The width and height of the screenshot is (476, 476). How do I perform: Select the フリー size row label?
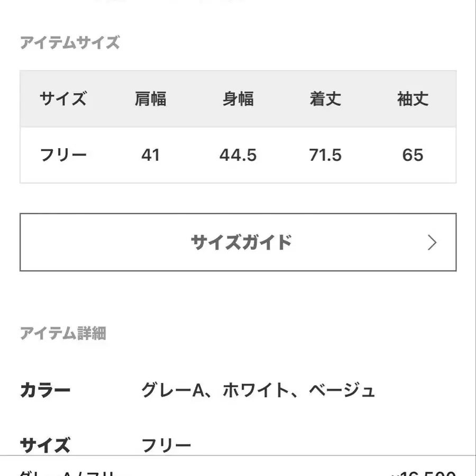click(x=63, y=154)
